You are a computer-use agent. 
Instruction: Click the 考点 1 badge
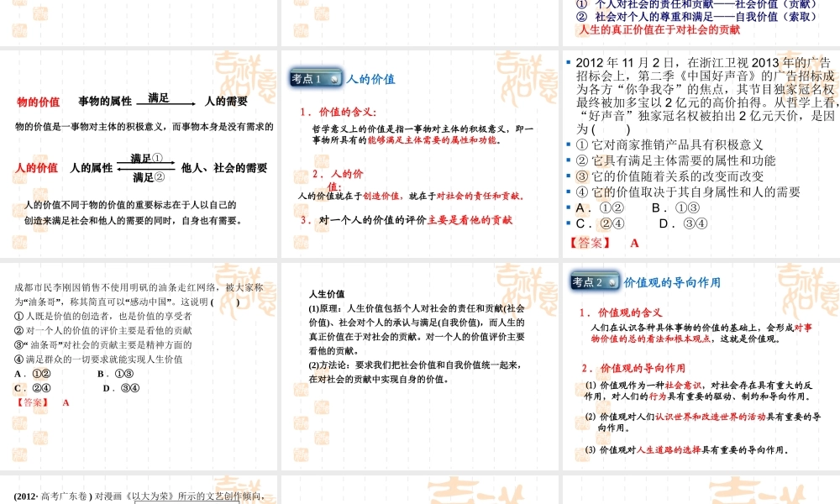[316, 79]
